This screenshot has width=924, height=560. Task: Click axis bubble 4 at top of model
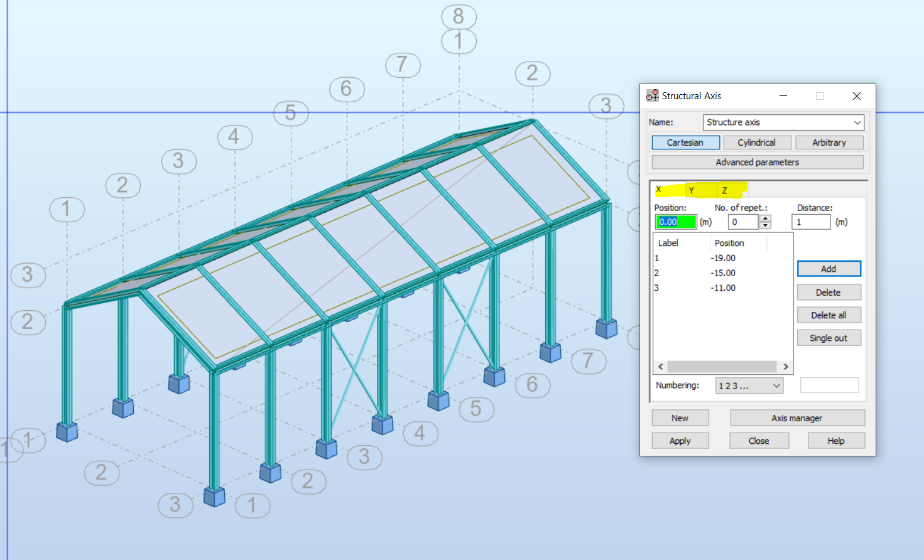(235, 137)
